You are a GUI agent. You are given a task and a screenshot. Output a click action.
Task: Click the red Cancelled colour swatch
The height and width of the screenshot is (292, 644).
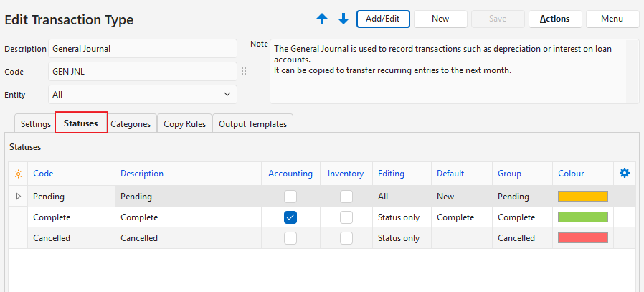[582, 238]
